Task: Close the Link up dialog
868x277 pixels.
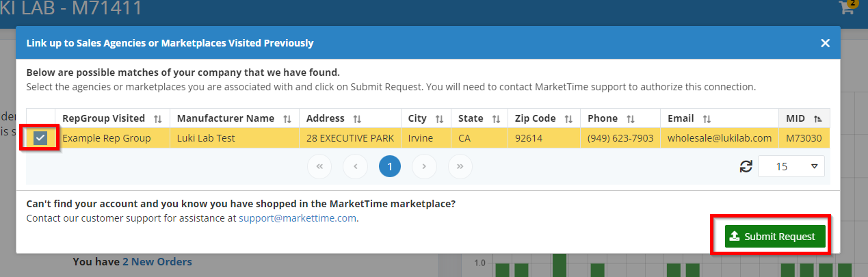Action: point(825,43)
